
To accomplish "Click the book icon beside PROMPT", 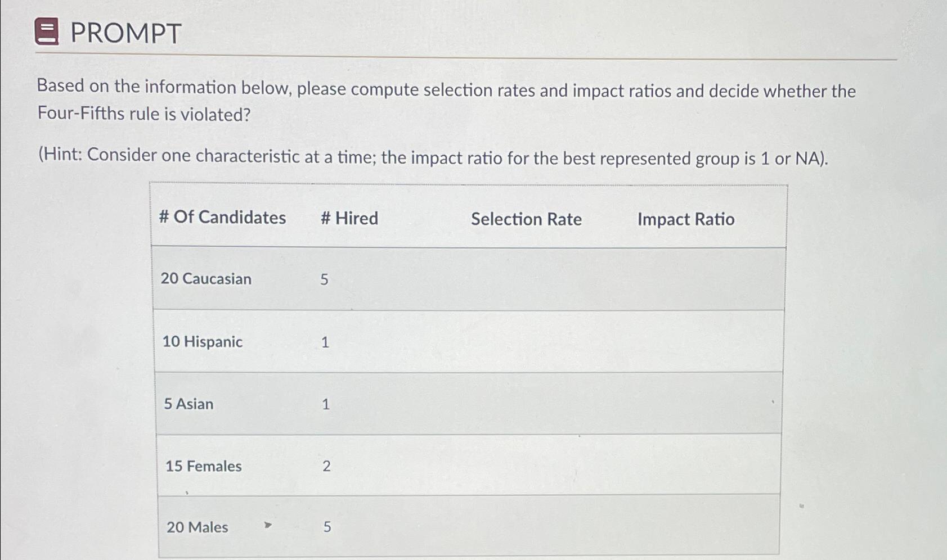I will pos(47,31).
